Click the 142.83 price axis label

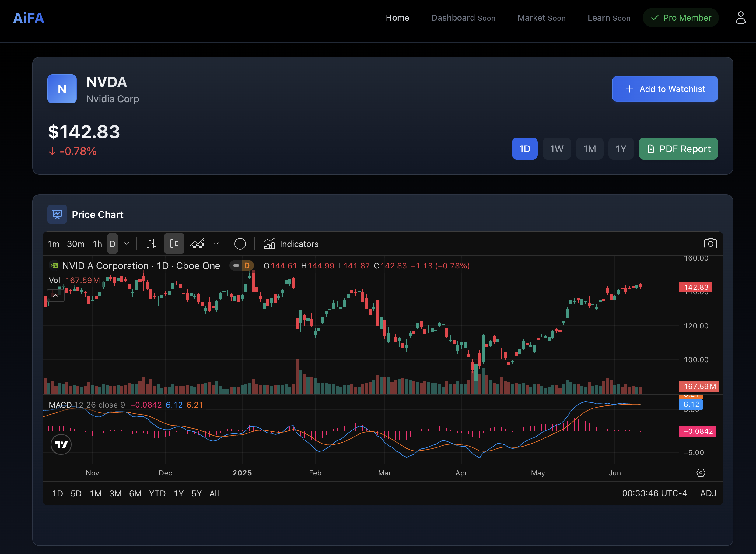point(696,287)
